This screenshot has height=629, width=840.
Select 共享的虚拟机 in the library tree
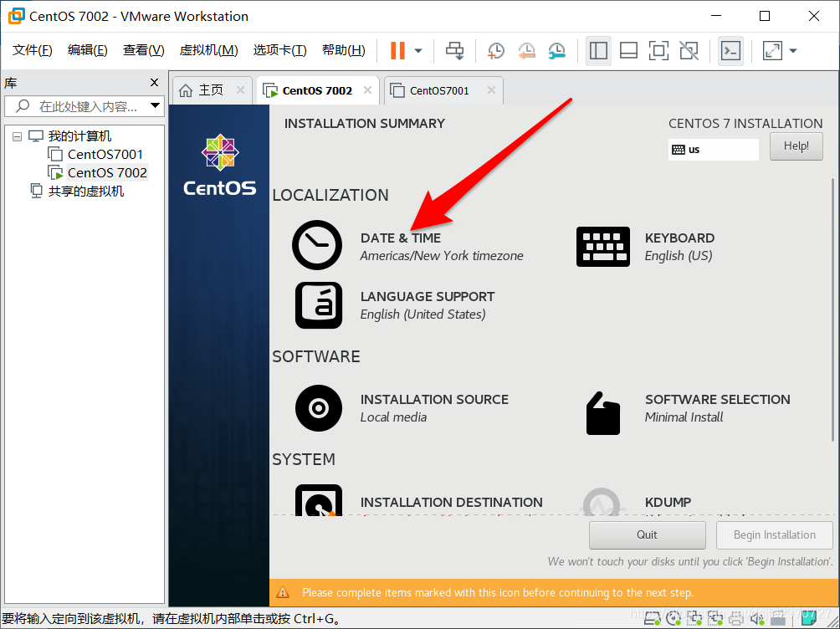pyautogui.click(x=85, y=192)
